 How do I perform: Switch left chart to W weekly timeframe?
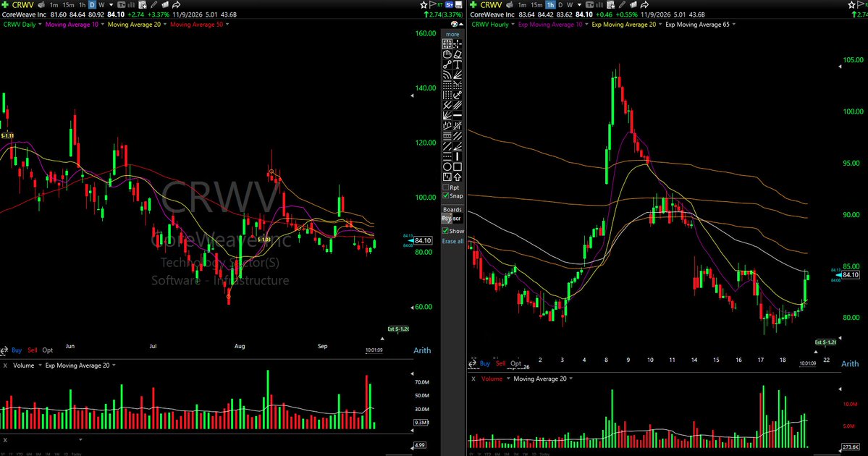pyautogui.click(x=101, y=5)
